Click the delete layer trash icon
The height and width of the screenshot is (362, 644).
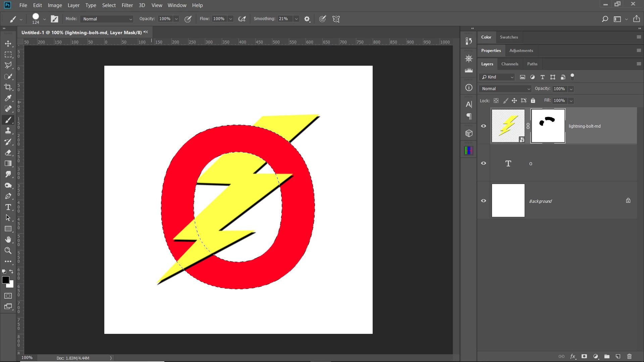629,356
